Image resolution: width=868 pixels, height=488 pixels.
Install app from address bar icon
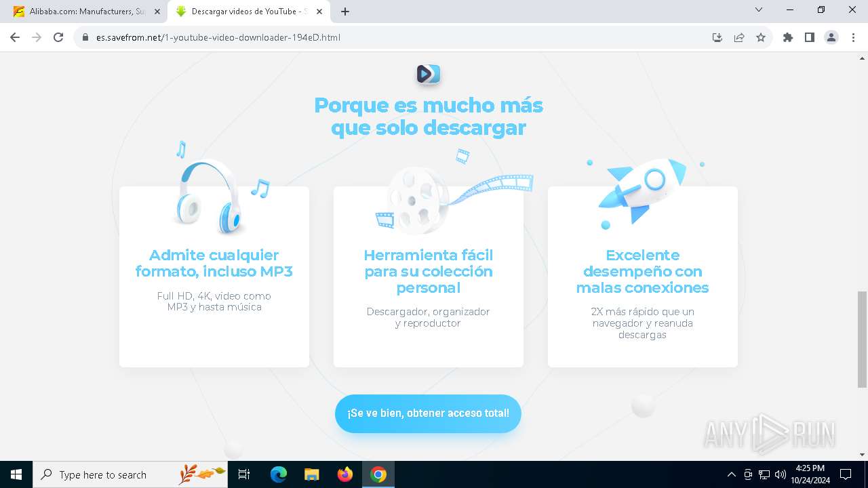click(717, 37)
